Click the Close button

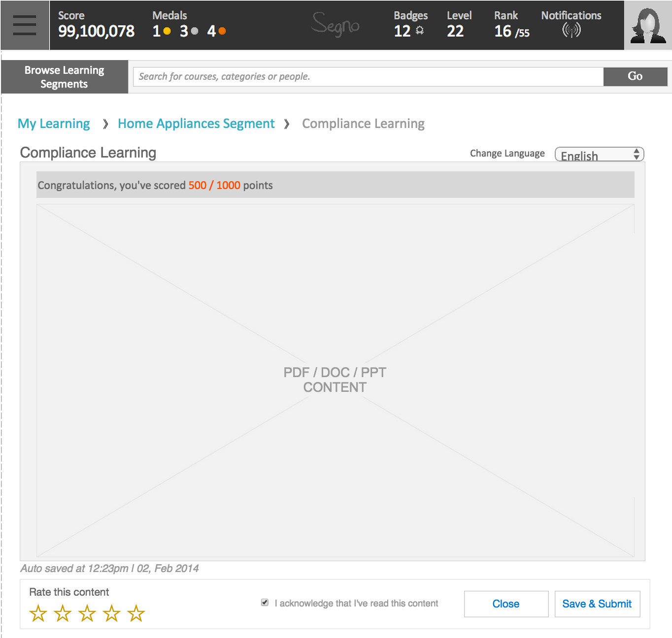pos(506,604)
